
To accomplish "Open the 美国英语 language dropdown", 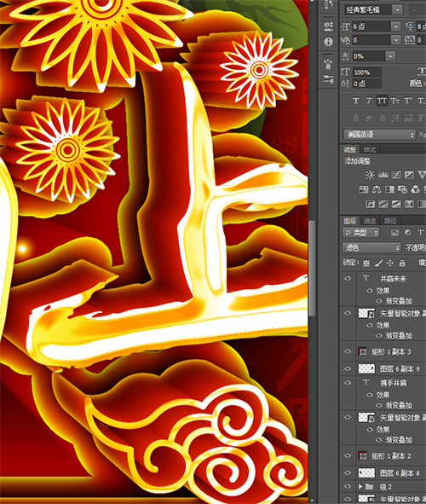I will pyautogui.click(x=380, y=135).
